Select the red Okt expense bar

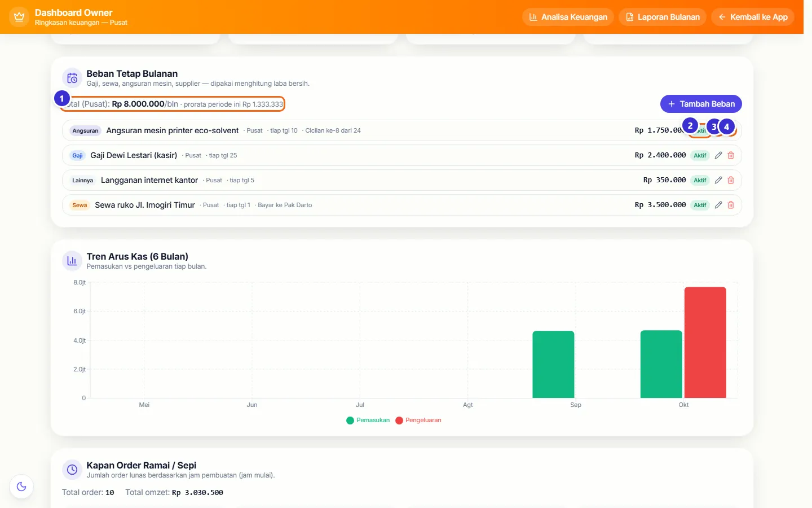click(705, 343)
